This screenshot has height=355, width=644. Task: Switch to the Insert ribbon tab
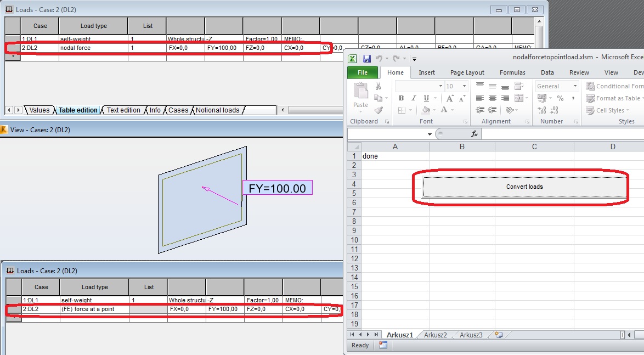[426, 72]
